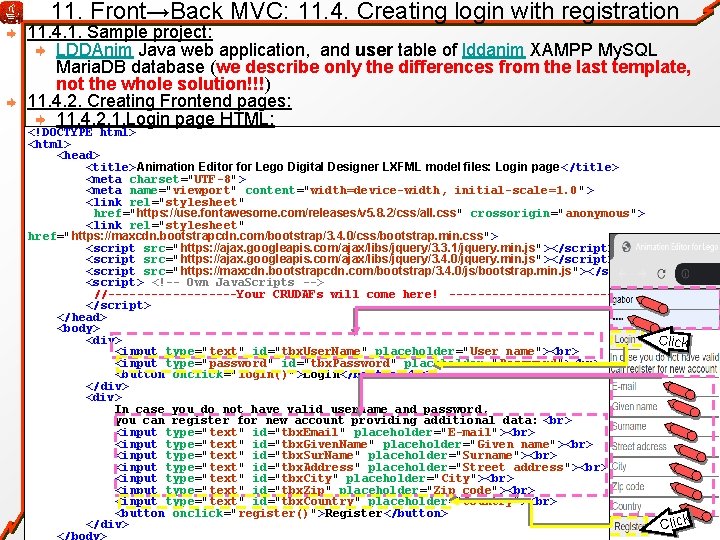Click the register() button code line
Screen dimensions: 720x540
(281, 513)
